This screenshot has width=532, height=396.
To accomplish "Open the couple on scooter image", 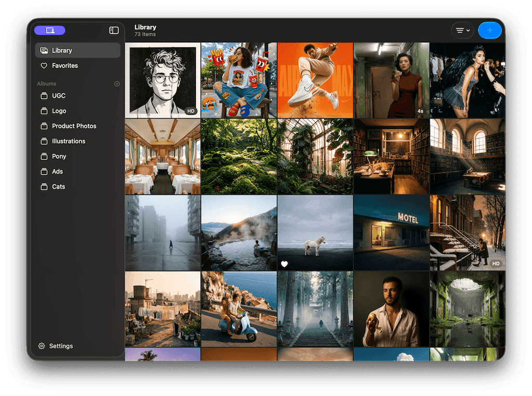I will pyautogui.click(x=239, y=309).
